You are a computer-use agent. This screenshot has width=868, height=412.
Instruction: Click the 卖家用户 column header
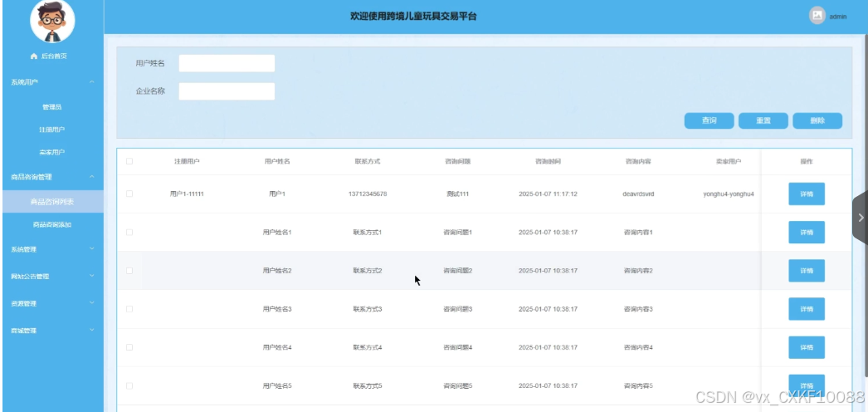click(729, 161)
